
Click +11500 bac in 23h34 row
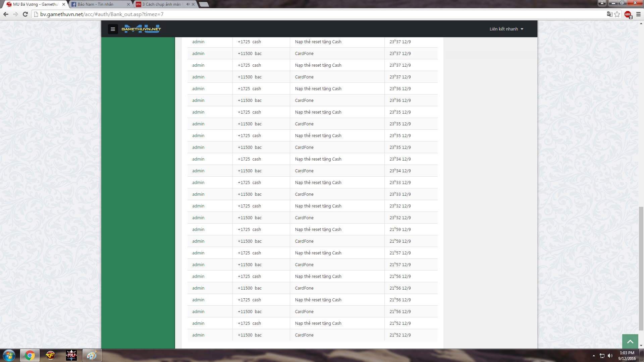pyautogui.click(x=250, y=171)
